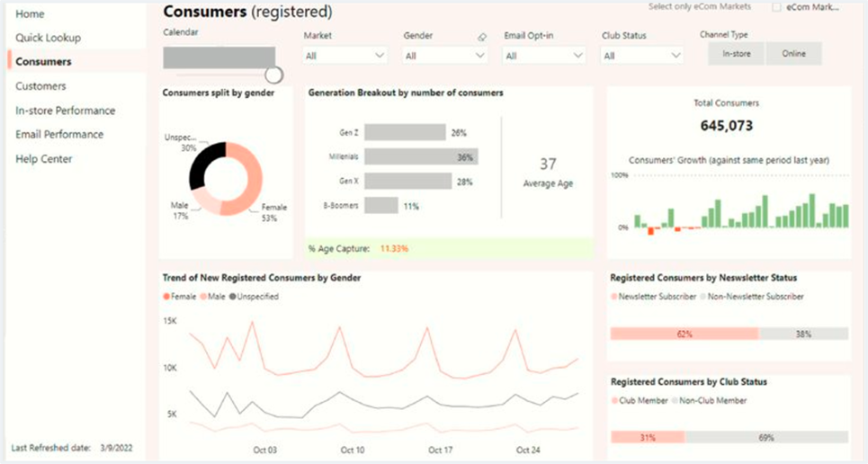The image size is (868, 464).
Task: Navigate to In-store Performance
Action: coord(66,111)
